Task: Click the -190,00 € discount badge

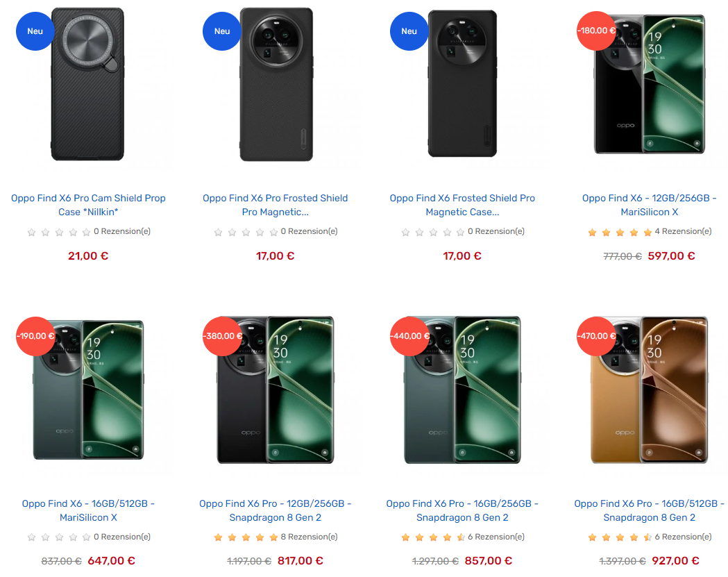Action: [35, 336]
